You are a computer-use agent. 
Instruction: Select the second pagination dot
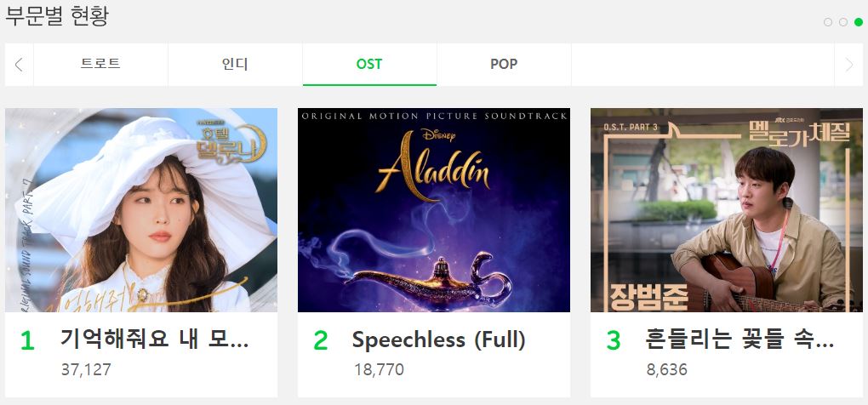coord(843,22)
